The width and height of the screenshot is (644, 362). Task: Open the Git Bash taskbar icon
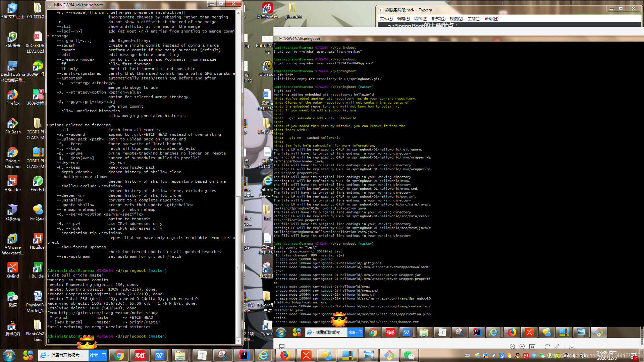tap(389, 355)
